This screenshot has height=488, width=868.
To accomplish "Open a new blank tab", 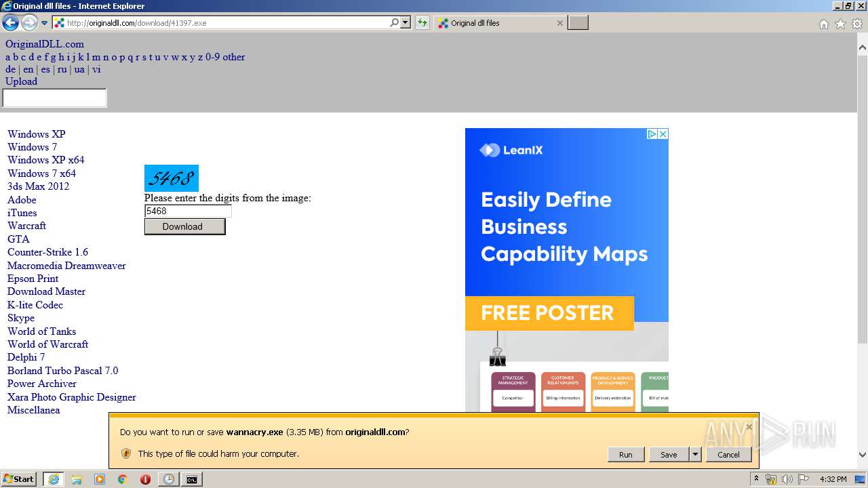I will click(x=578, y=23).
